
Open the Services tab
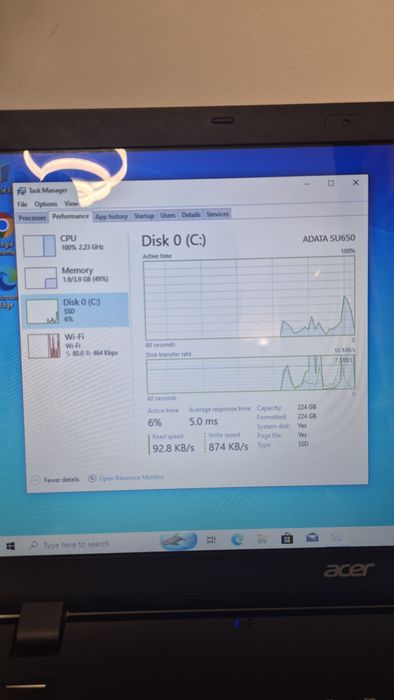pyautogui.click(x=217, y=214)
